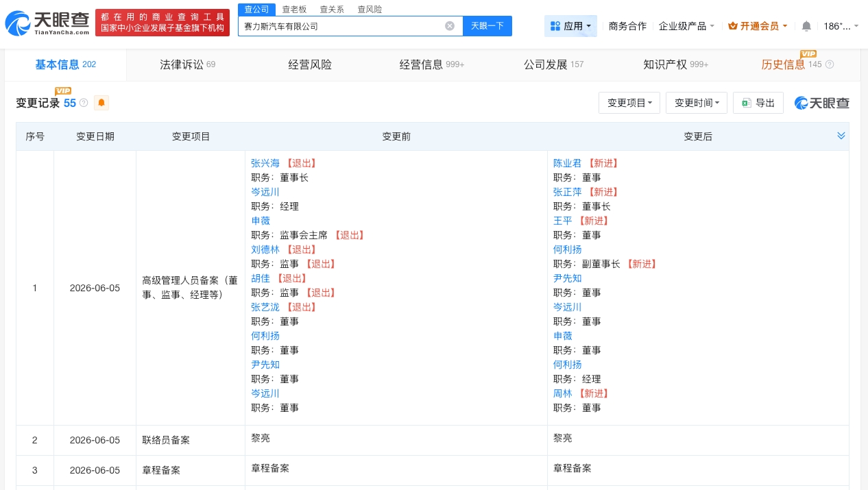Click the date 2026-06-05 in row 2
Viewport: 868px width, 490px height.
95,440
